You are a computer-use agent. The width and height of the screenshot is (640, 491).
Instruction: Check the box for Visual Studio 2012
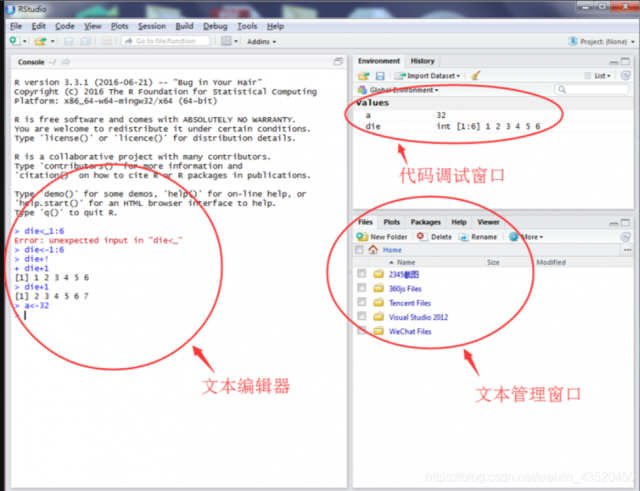click(x=362, y=316)
